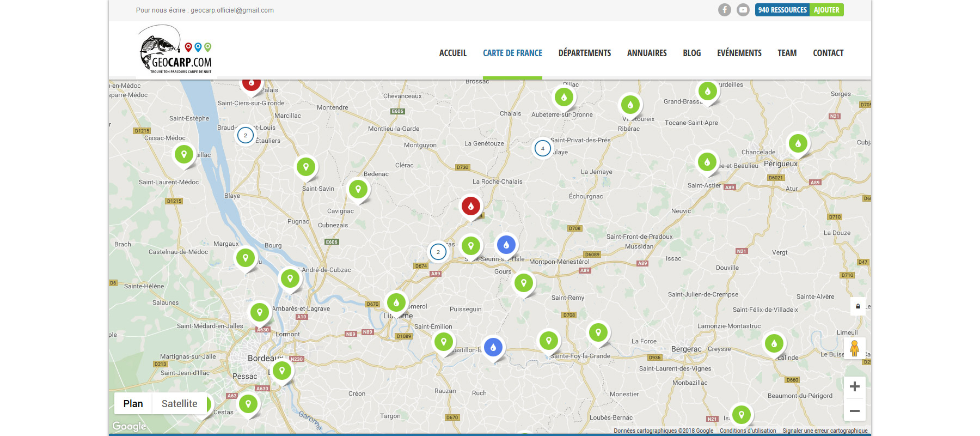Click the Street View pegman icon
This screenshot has width=980, height=436.
[855, 348]
